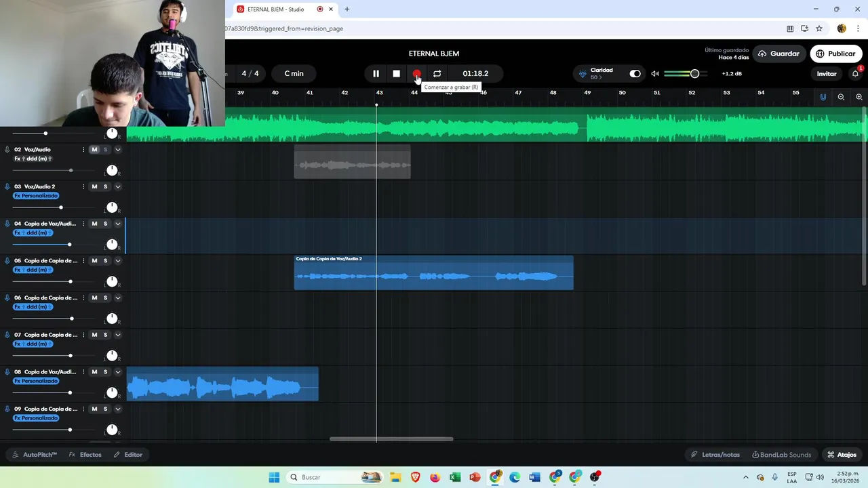Expand track 03 chevron
This screenshot has width=868, height=488.
pos(117,186)
